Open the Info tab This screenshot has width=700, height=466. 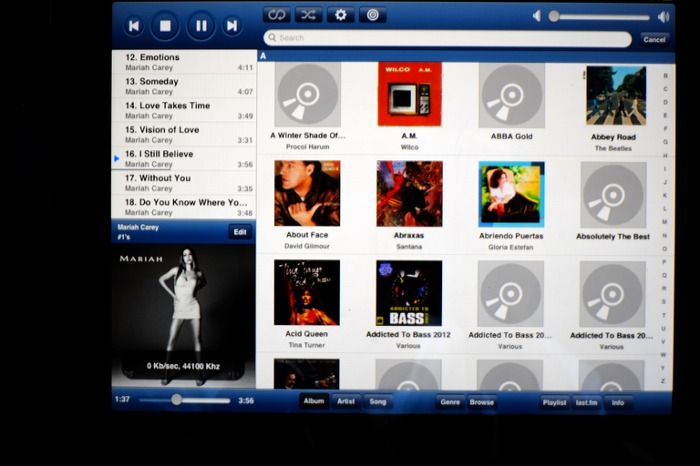(x=618, y=403)
